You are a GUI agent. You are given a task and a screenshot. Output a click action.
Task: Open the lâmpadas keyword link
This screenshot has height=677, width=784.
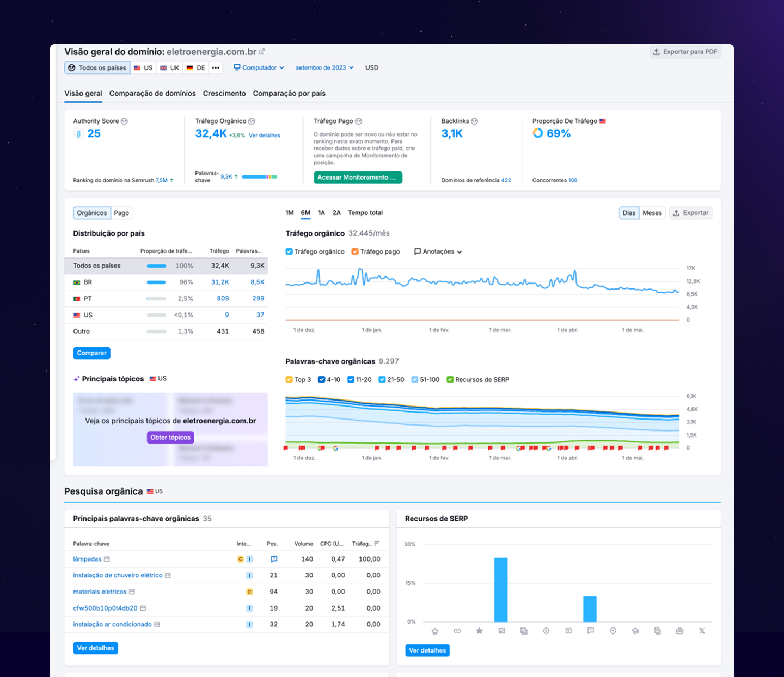click(88, 559)
